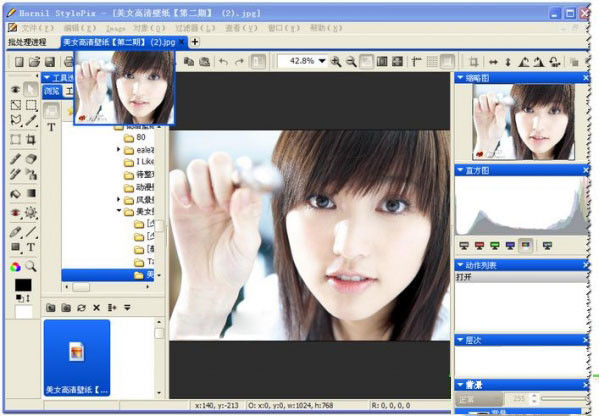Add a new document tab with plus
Image resolution: width=599 pixels, height=416 pixels.
click(194, 42)
